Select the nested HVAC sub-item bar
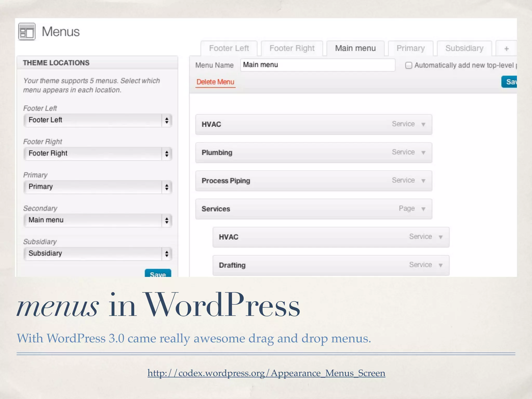 pyautogui.click(x=331, y=237)
